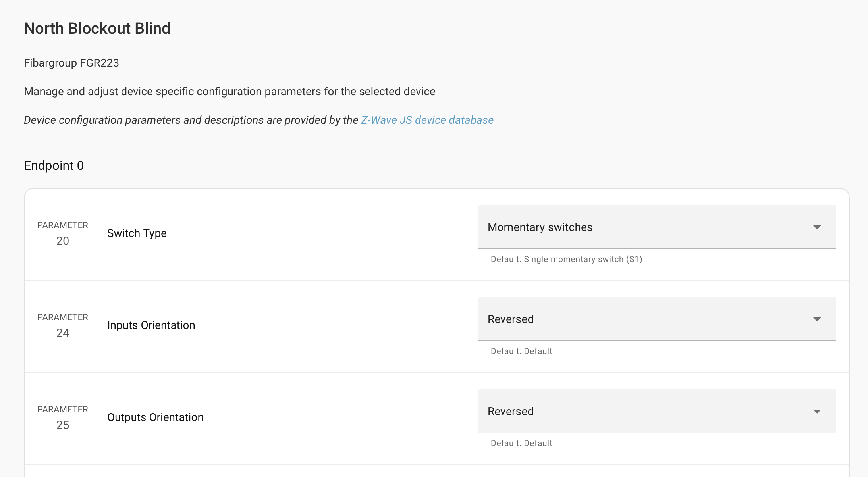
Task: Click the Switch Type parameter label
Action: 137,233
